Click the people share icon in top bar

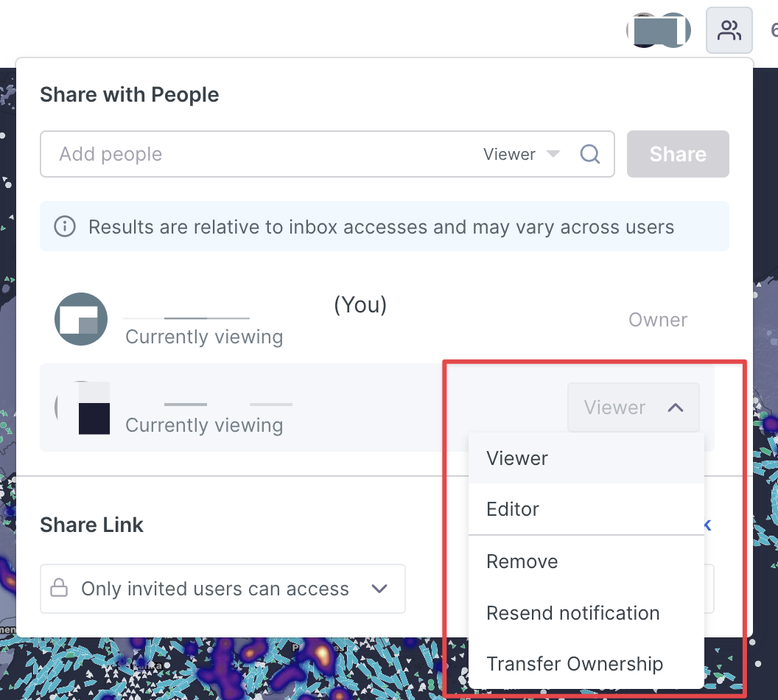click(x=729, y=30)
